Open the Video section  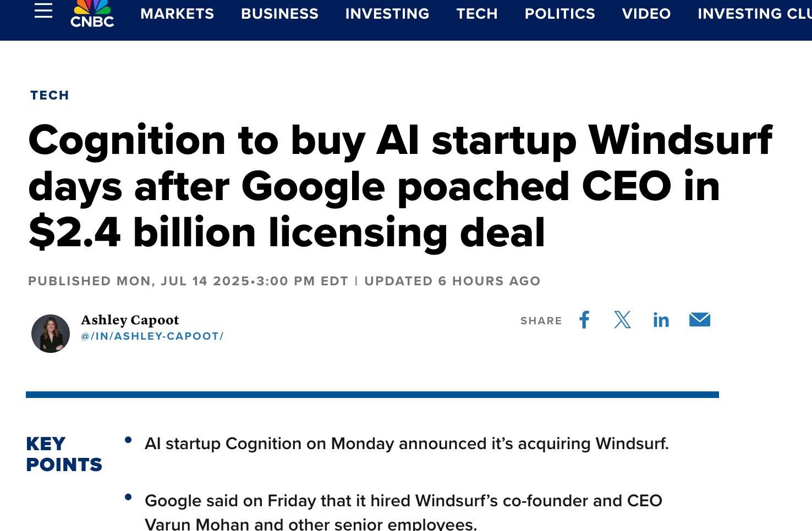click(646, 14)
